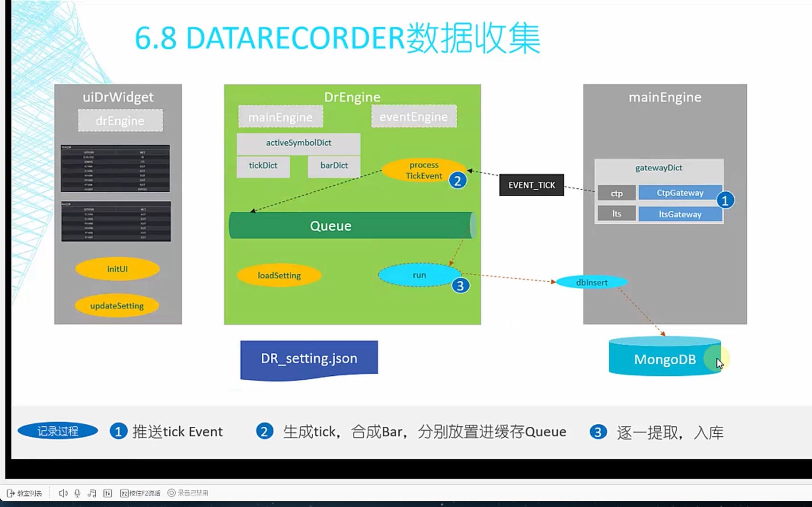Image resolution: width=812 pixels, height=507 pixels.
Task: Click the ctp key cell
Action: pyautogui.click(x=616, y=193)
